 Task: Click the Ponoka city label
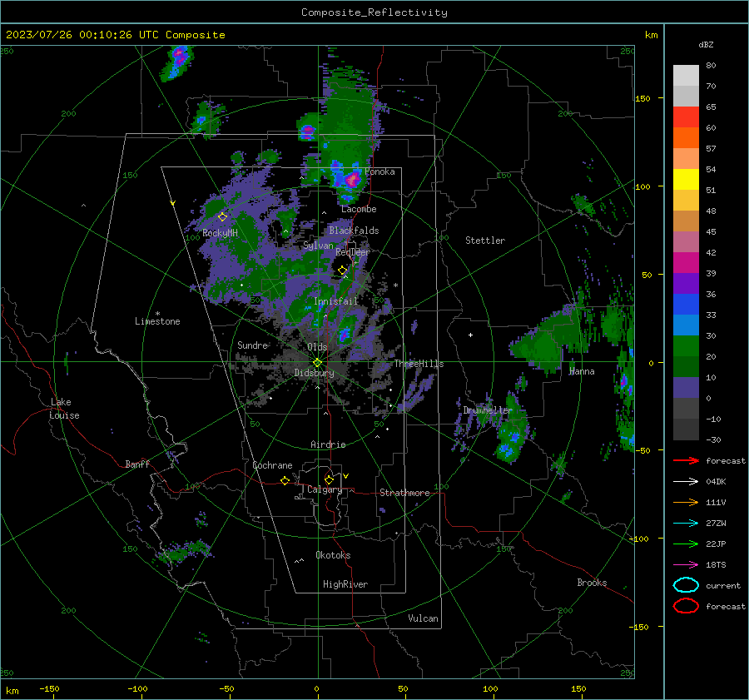click(x=379, y=171)
